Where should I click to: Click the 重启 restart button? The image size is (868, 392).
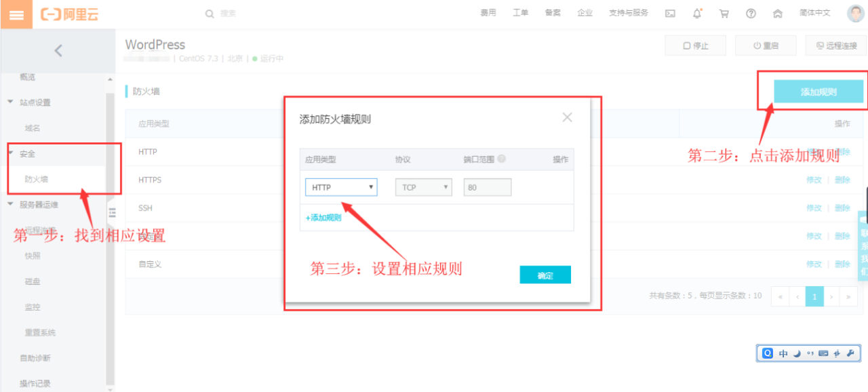[x=766, y=46]
